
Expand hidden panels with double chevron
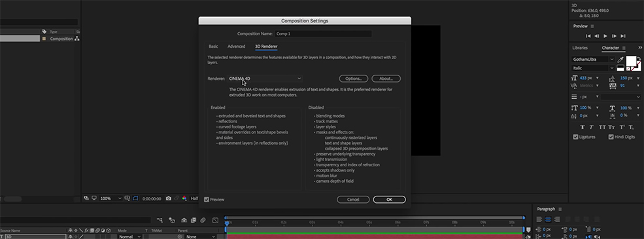[640, 48]
